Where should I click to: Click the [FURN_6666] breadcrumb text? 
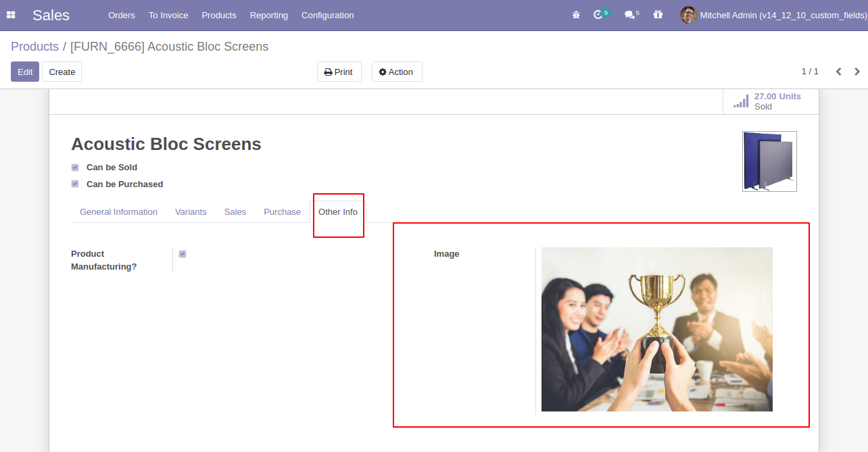[x=170, y=47]
